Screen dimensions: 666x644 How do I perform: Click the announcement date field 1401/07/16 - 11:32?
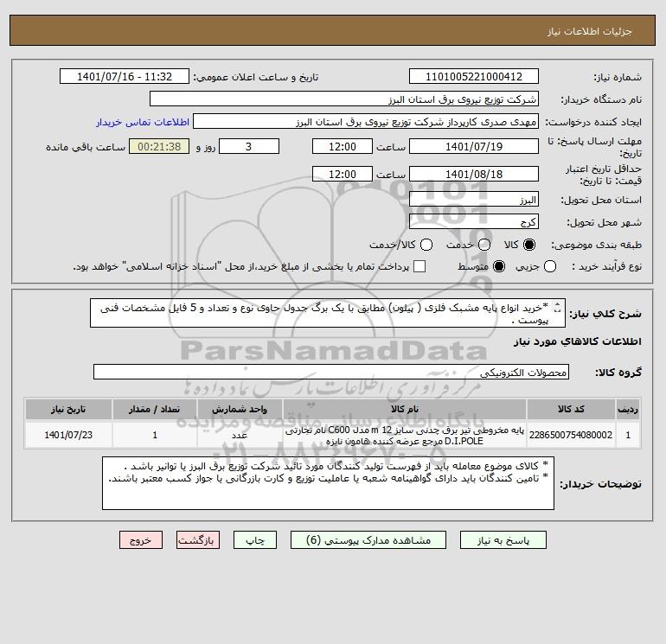pyautogui.click(x=125, y=76)
